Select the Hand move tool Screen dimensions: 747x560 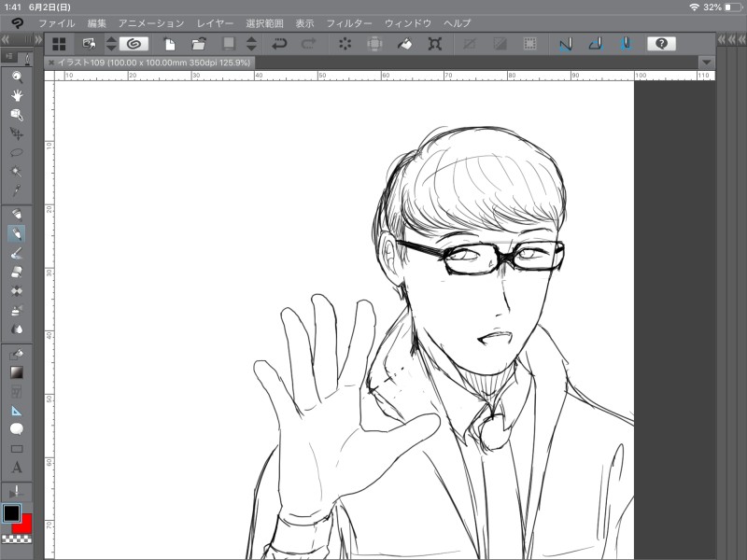tap(17, 96)
